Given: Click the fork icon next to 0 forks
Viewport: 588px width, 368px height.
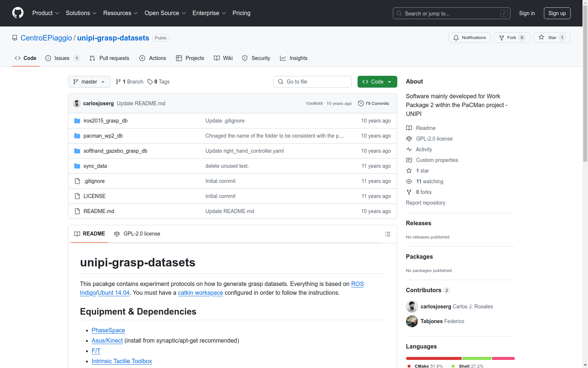Looking at the screenshot, I should point(409,192).
